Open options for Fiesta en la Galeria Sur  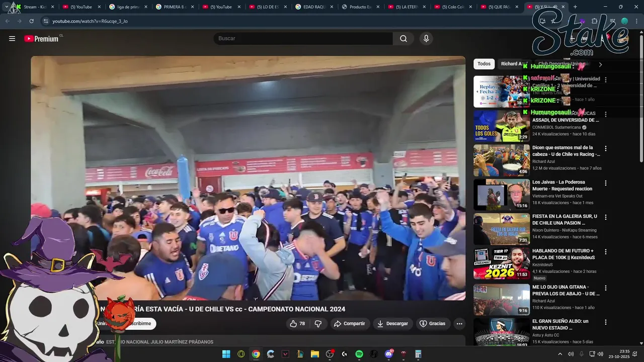pos(606,217)
